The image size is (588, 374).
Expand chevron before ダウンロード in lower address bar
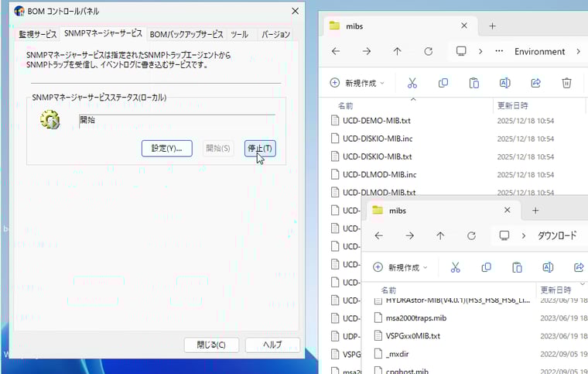[524, 236]
